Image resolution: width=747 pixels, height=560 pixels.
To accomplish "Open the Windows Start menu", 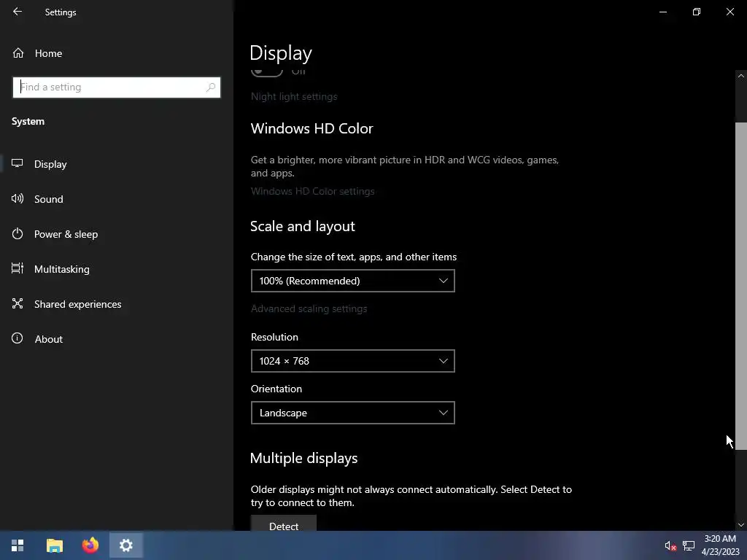I will (x=18, y=545).
